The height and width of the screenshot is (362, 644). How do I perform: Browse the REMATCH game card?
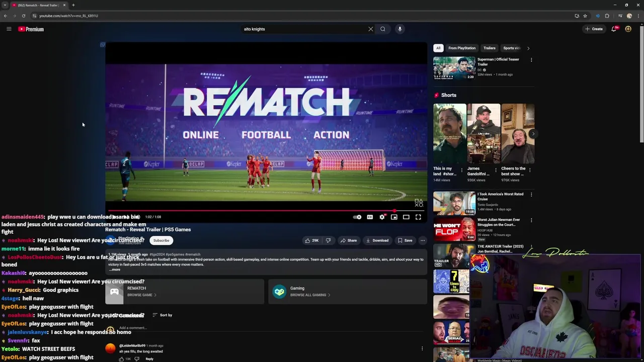point(185,292)
